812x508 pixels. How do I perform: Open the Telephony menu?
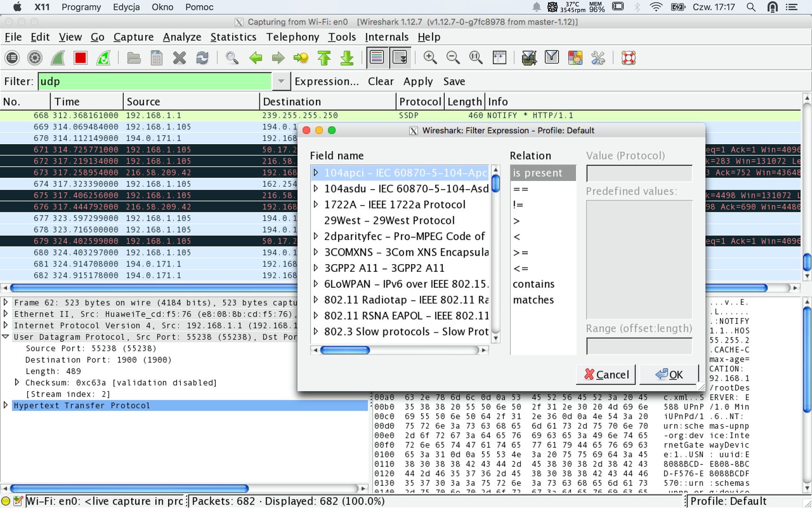293,37
